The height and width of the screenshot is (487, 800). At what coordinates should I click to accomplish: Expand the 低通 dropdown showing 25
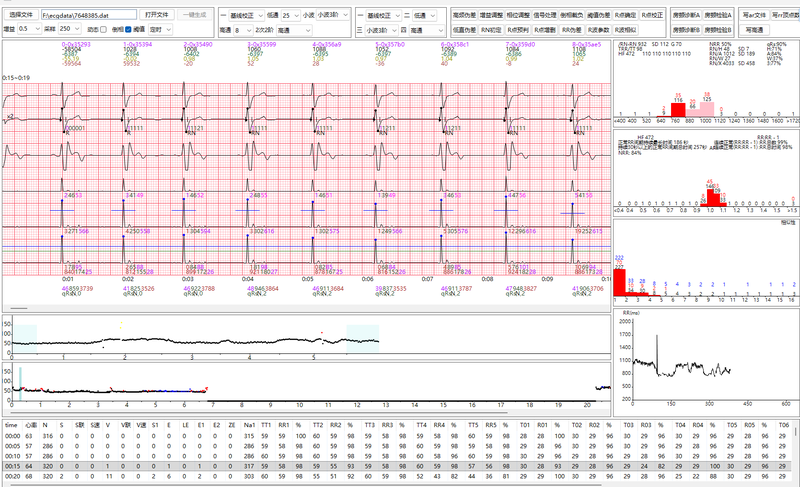click(x=292, y=16)
